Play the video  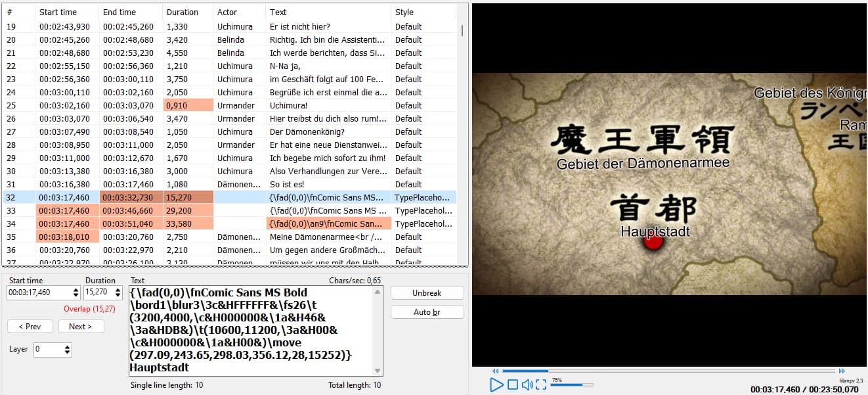coord(496,384)
